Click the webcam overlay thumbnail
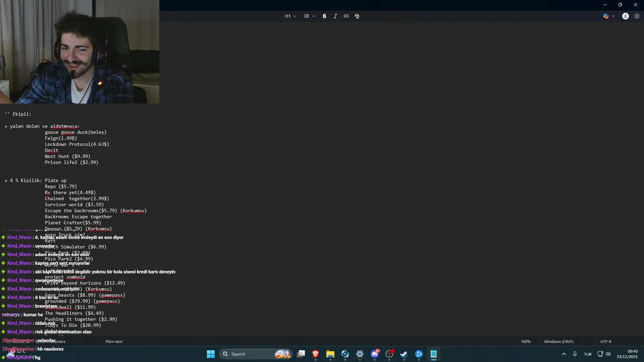Viewport: 644px width, 362px height. 79,52
